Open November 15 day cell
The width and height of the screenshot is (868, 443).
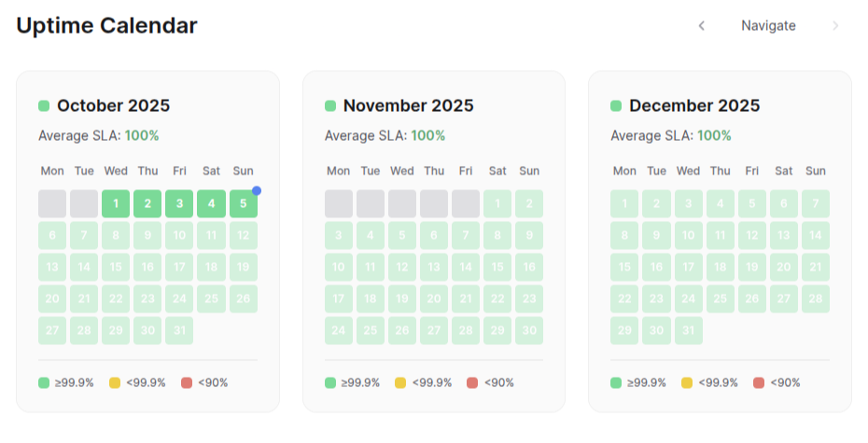tap(497, 267)
